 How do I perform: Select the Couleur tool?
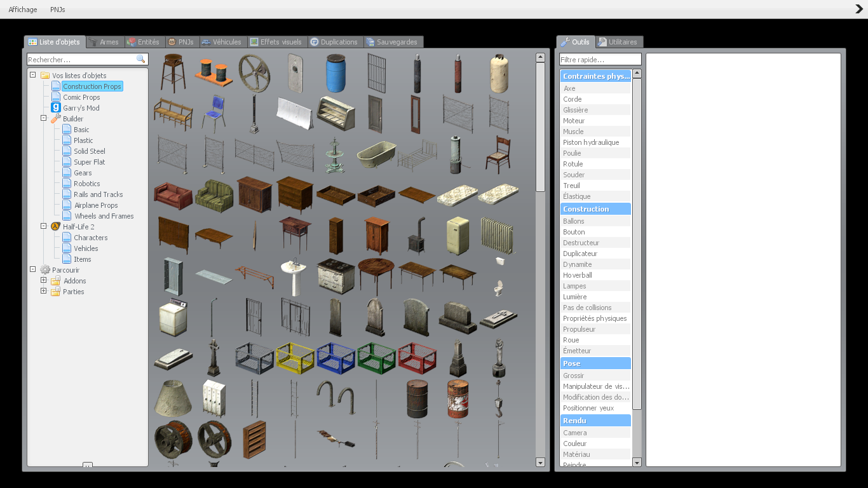tap(595, 444)
